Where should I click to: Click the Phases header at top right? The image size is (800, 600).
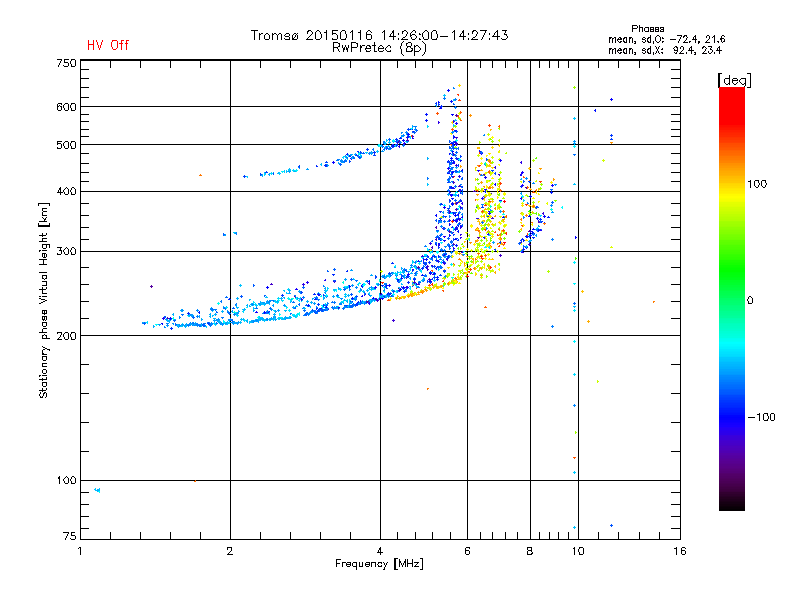point(647,29)
